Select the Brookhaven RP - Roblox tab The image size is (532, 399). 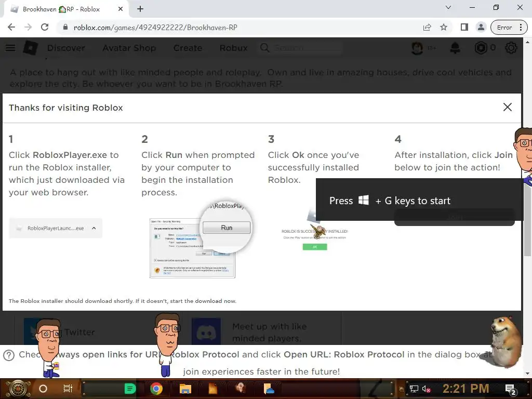click(66, 9)
